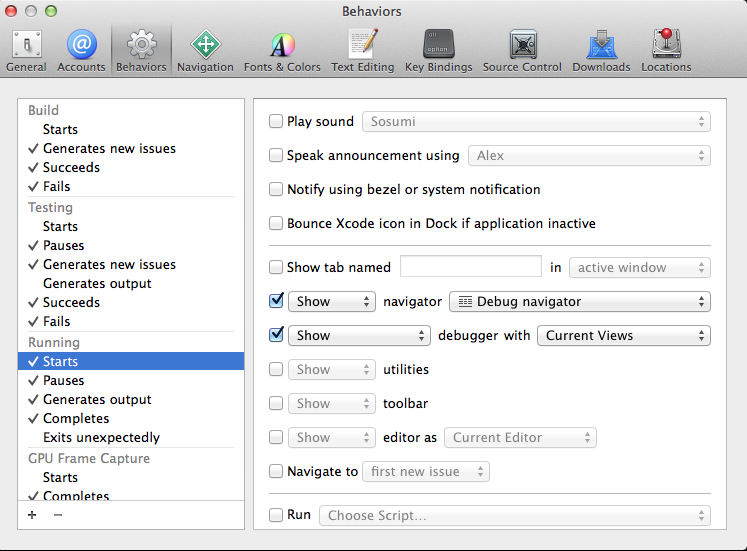747x551 pixels.
Task: Uncheck the debugger row checkbox
Action: [276, 334]
